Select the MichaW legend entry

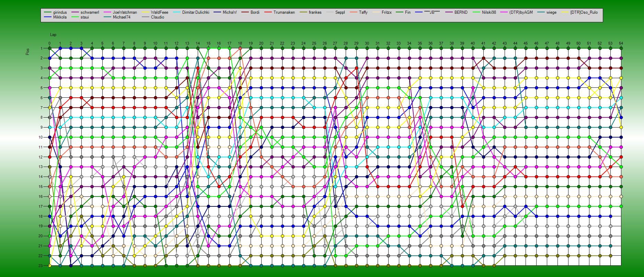(x=229, y=12)
